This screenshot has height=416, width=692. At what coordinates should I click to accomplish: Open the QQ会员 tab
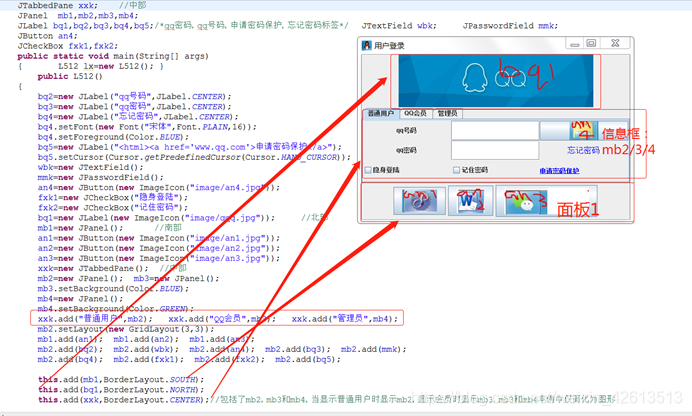click(415, 113)
